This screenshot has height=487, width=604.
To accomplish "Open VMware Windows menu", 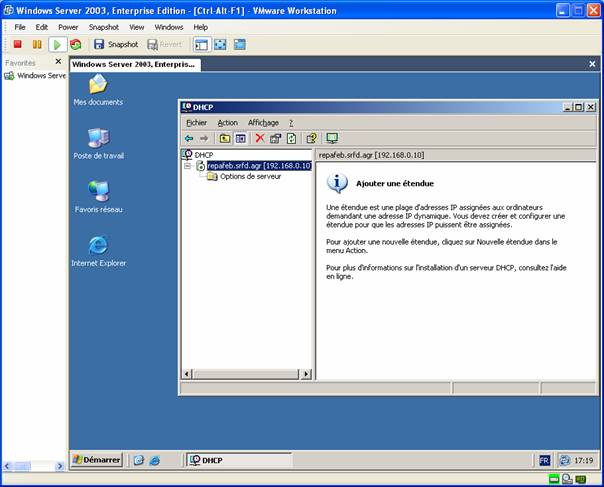I will pyautogui.click(x=169, y=27).
